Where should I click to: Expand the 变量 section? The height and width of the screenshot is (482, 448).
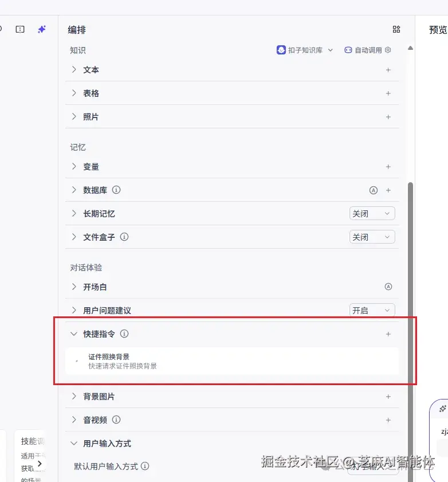[x=74, y=166]
